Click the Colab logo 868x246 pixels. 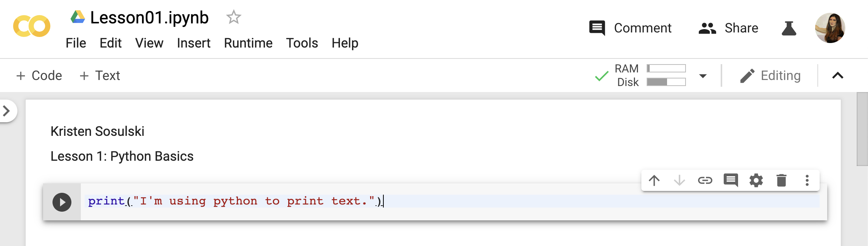click(x=32, y=26)
